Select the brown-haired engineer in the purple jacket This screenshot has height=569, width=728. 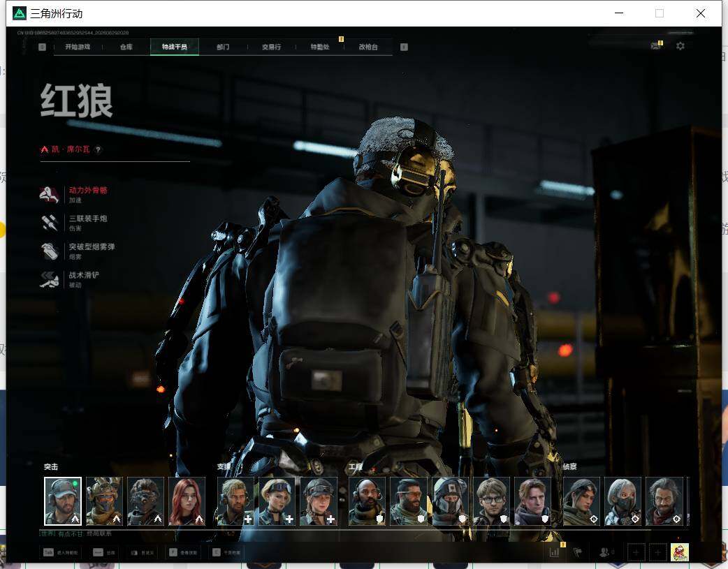(x=532, y=501)
